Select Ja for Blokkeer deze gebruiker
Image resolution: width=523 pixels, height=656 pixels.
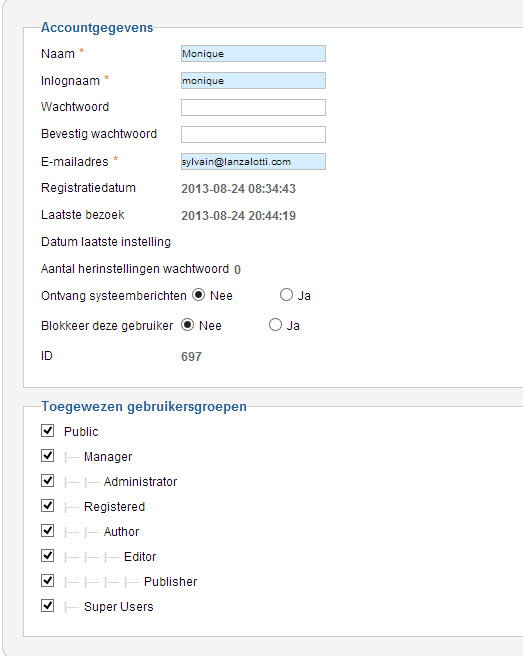[x=275, y=325]
